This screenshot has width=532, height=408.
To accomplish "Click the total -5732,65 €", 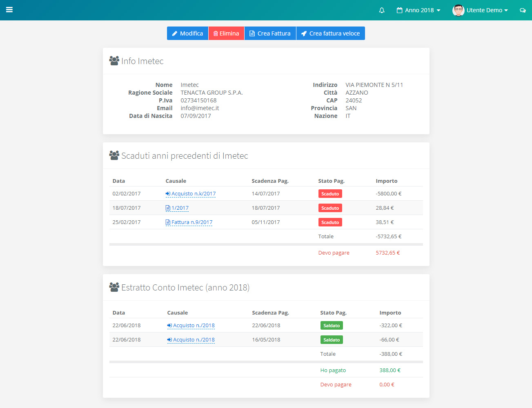I will pyautogui.click(x=389, y=237).
